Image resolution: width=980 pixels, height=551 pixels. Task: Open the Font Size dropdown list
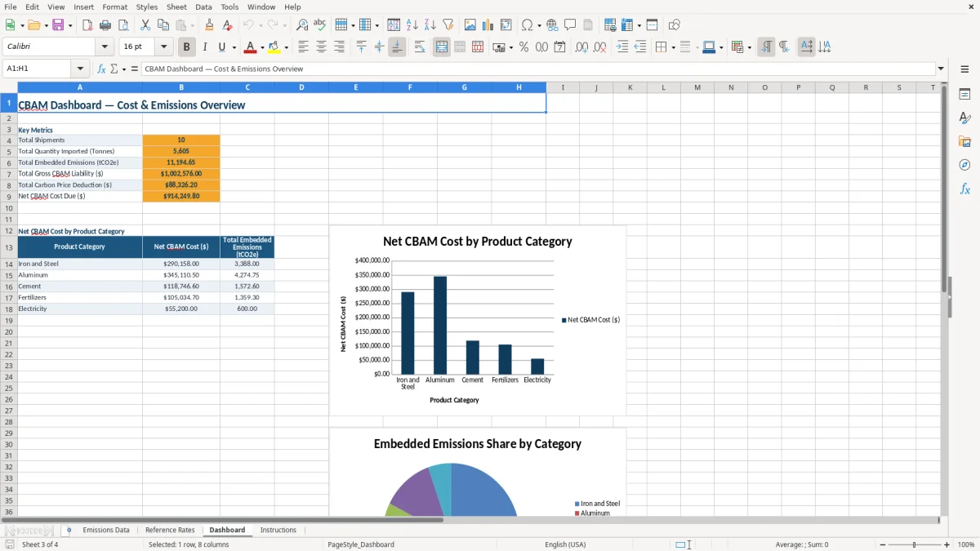(163, 47)
